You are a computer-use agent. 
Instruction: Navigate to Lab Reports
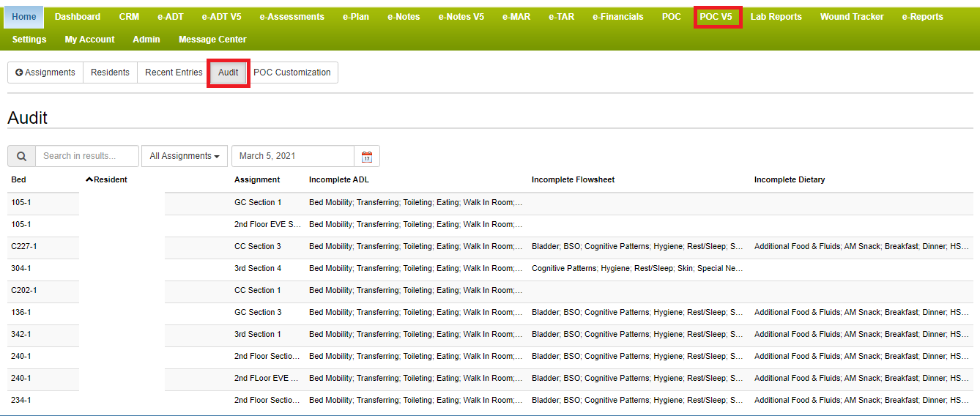[776, 17]
